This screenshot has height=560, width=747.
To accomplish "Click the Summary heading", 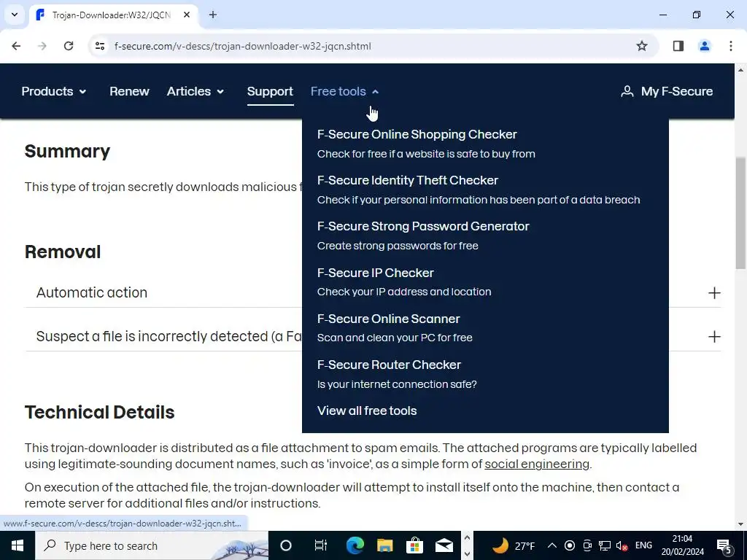I will (x=67, y=152).
